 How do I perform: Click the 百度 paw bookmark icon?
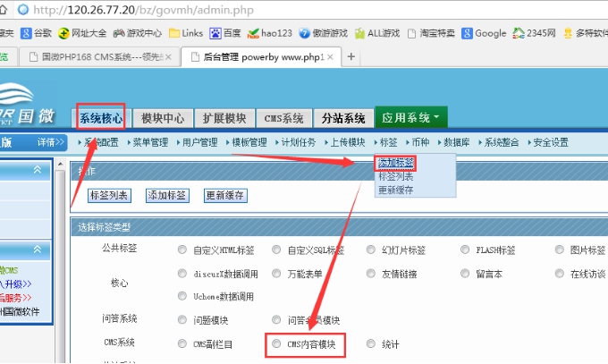click(215, 34)
